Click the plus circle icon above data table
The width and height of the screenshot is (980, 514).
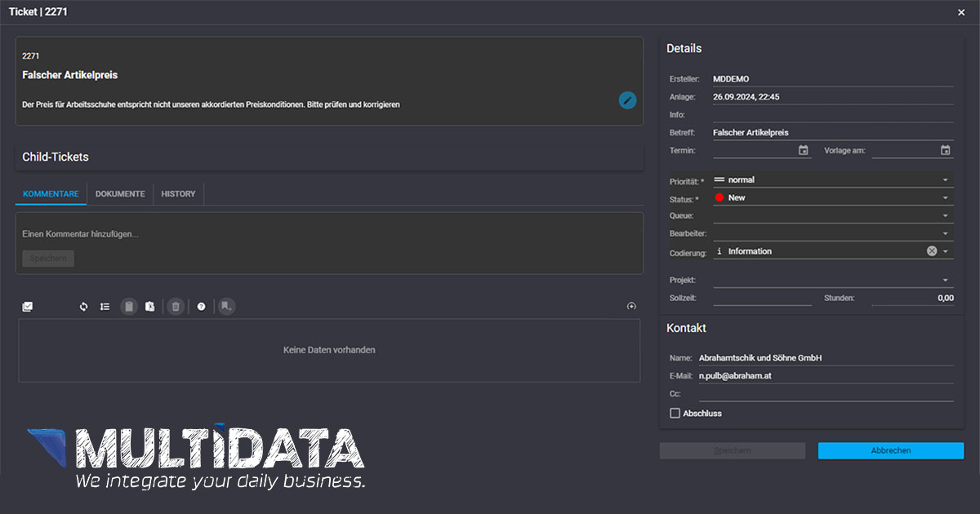click(631, 306)
